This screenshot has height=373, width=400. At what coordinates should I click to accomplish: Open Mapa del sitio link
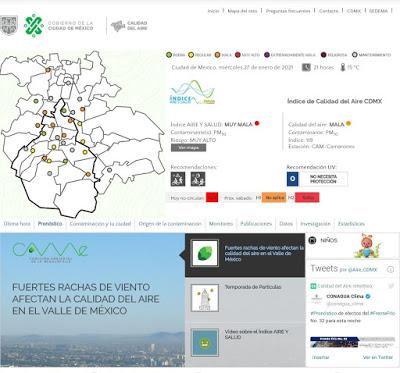pos(242,11)
